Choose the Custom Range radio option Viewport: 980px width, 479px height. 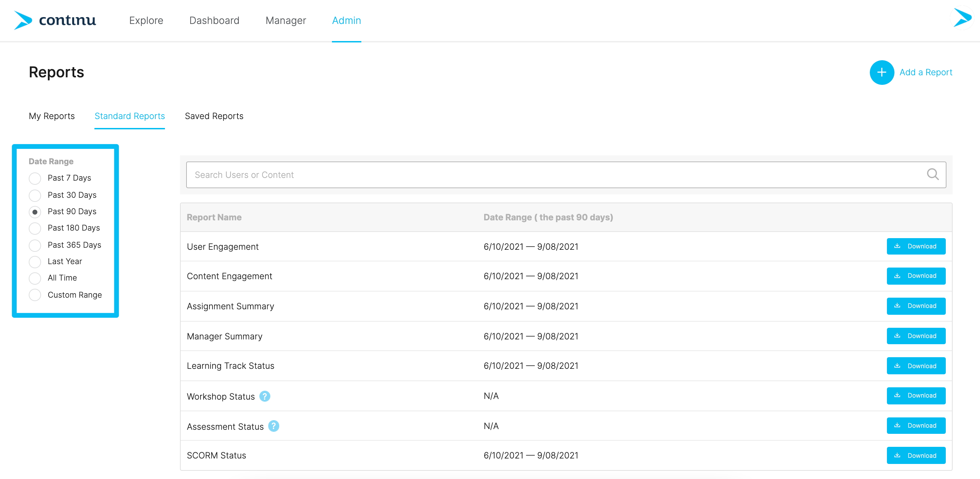point(35,295)
